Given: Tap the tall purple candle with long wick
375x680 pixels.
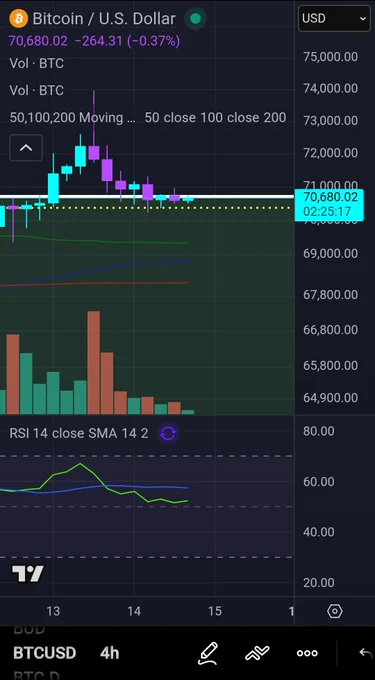Looking at the screenshot, I should pos(94,126).
